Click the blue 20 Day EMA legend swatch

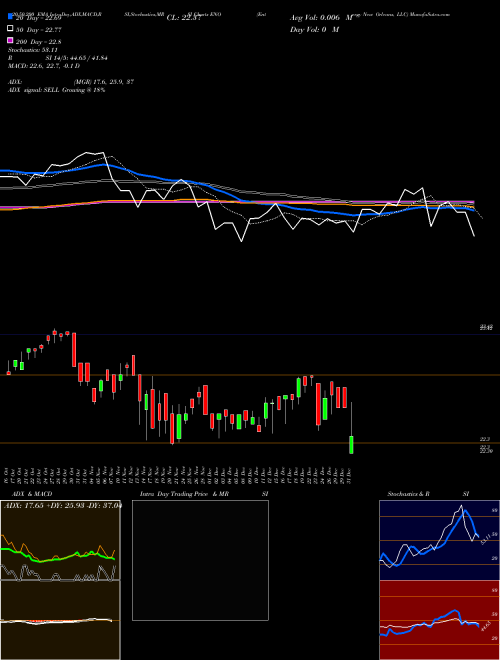click(10, 17)
